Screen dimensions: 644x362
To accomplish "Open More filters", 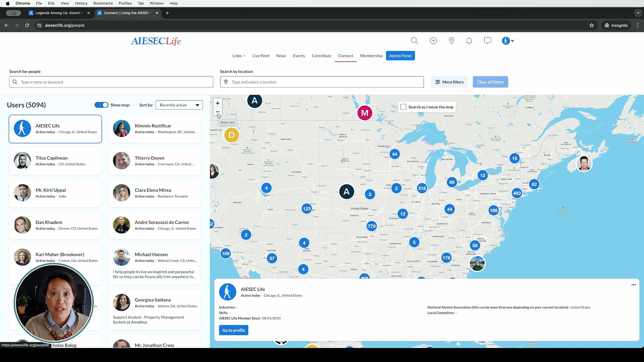I will [x=449, y=82].
